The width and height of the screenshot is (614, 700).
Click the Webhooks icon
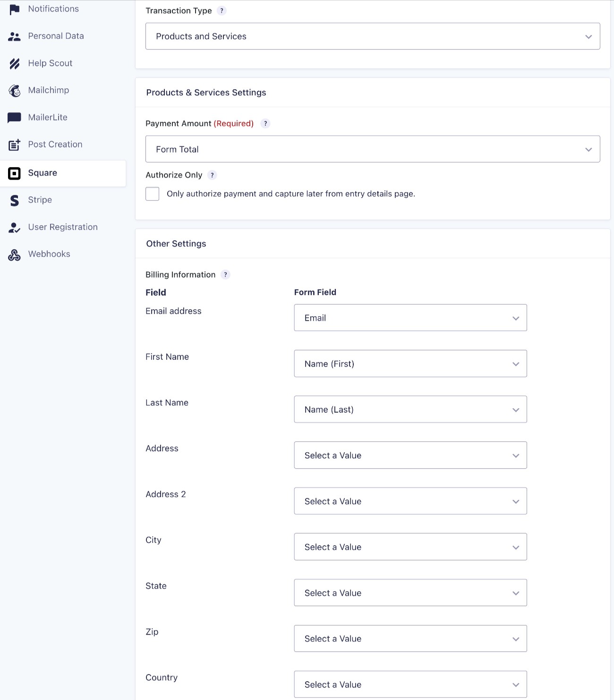click(x=14, y=254)
